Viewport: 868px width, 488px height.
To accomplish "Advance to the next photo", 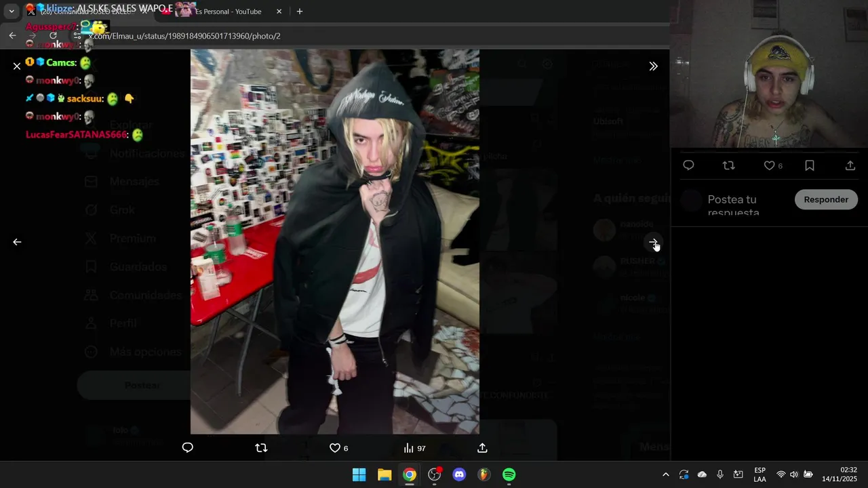I will pos(653,242).
